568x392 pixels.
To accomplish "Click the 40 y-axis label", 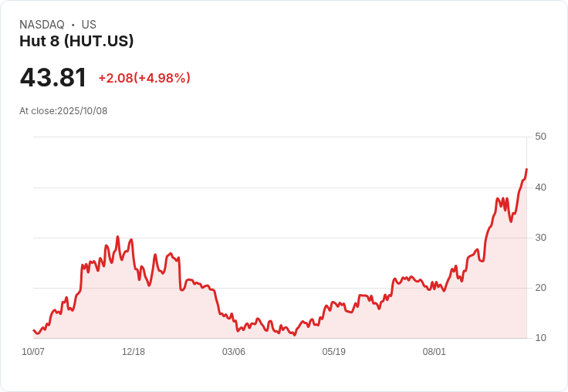I will coord(540,187).
